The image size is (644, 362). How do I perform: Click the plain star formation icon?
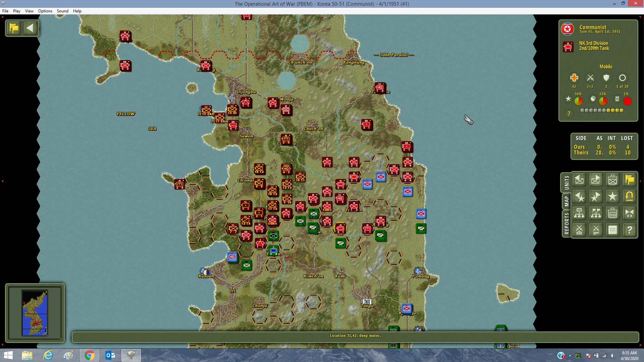point(613,197)
